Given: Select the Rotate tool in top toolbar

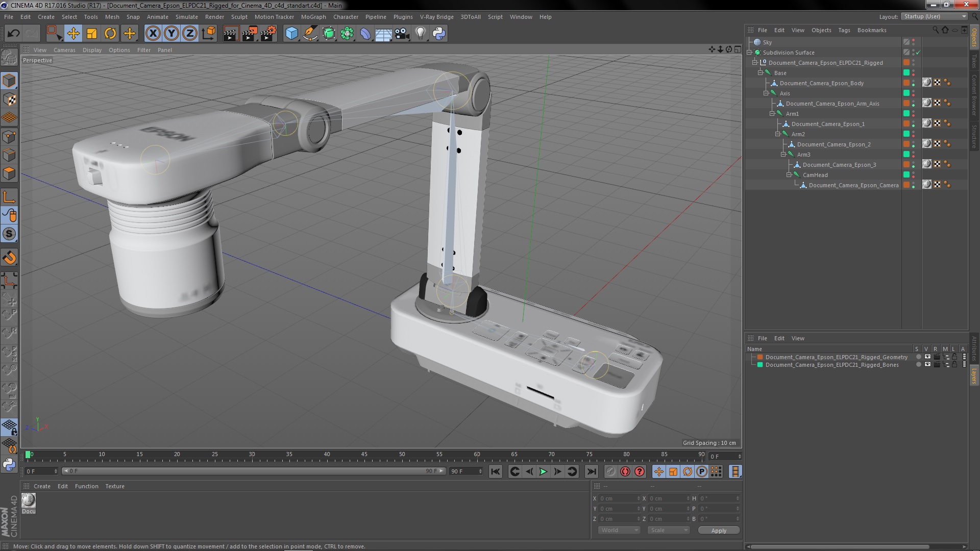Looking at the screenshot, I should point(110,34).
